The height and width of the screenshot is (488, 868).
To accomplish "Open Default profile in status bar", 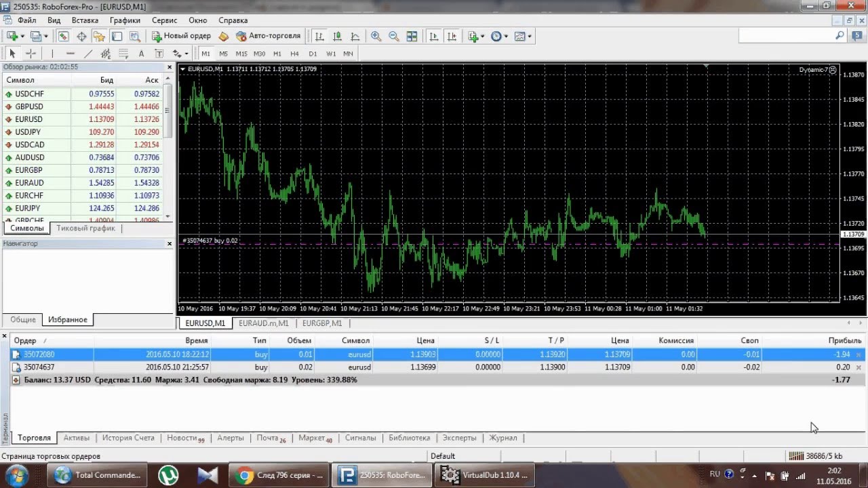I will 443,456.
